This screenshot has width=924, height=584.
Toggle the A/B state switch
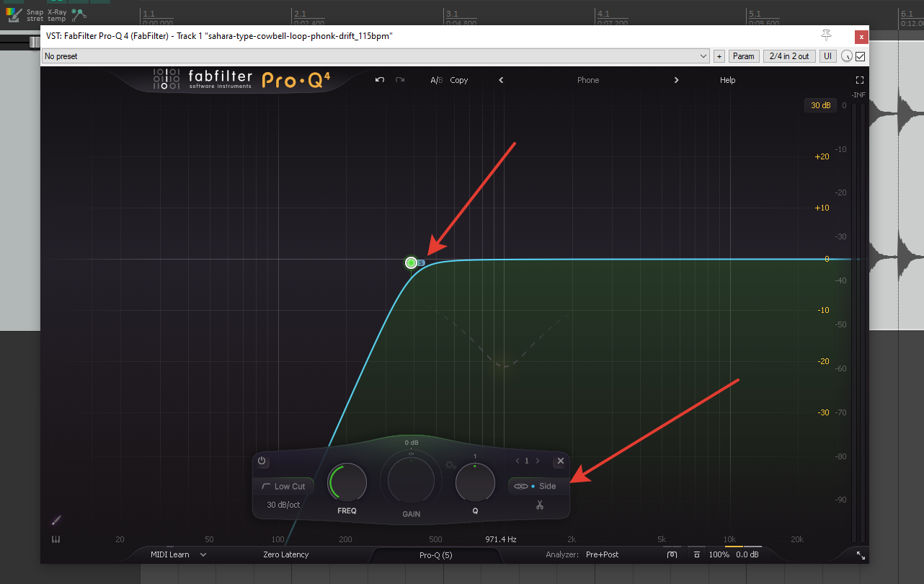(x=437, y=80)
